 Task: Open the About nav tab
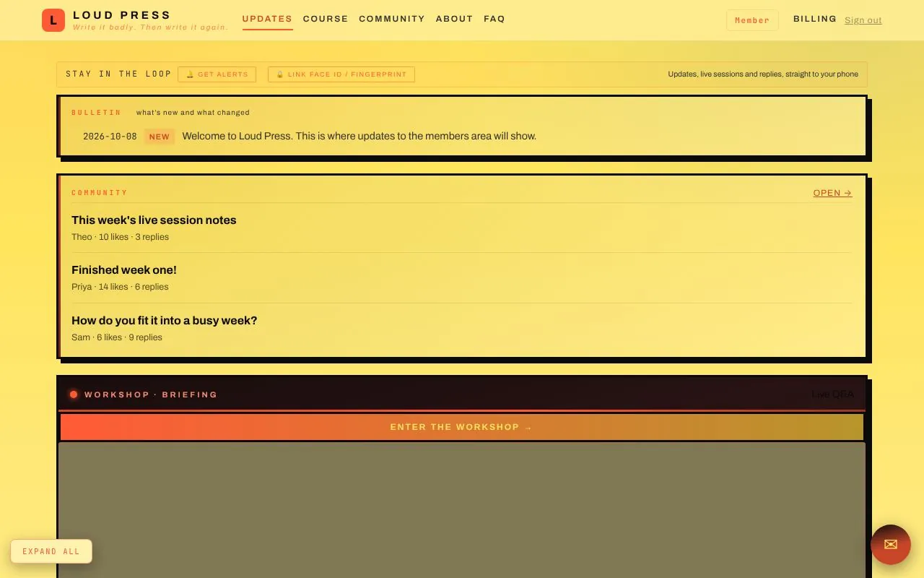pos(454,19)
